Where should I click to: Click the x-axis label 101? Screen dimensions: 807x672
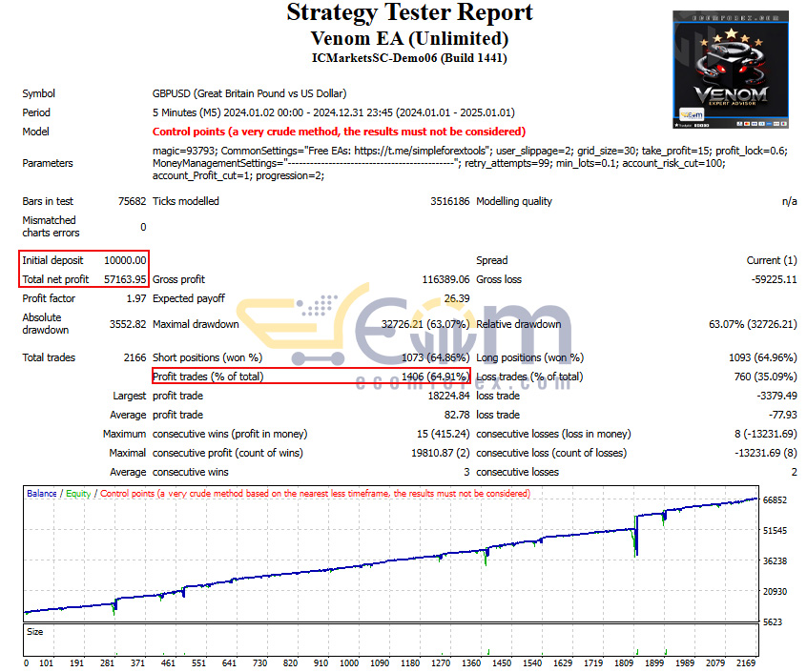pos(47,662)
